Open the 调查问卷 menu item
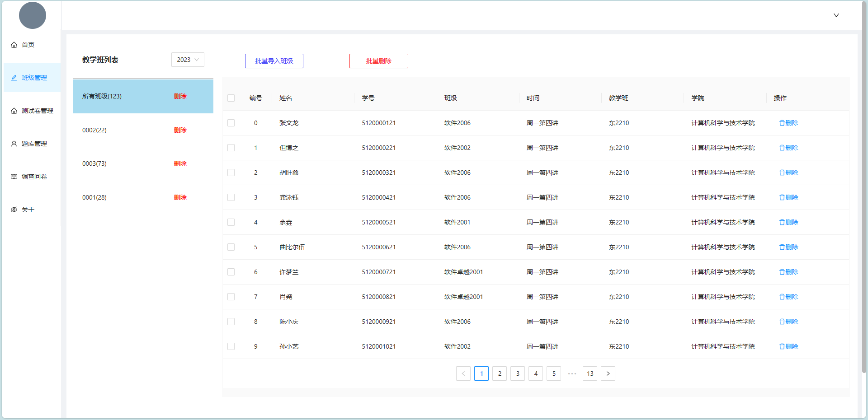This screenshot has width=868, height=420. click(32, 177)
